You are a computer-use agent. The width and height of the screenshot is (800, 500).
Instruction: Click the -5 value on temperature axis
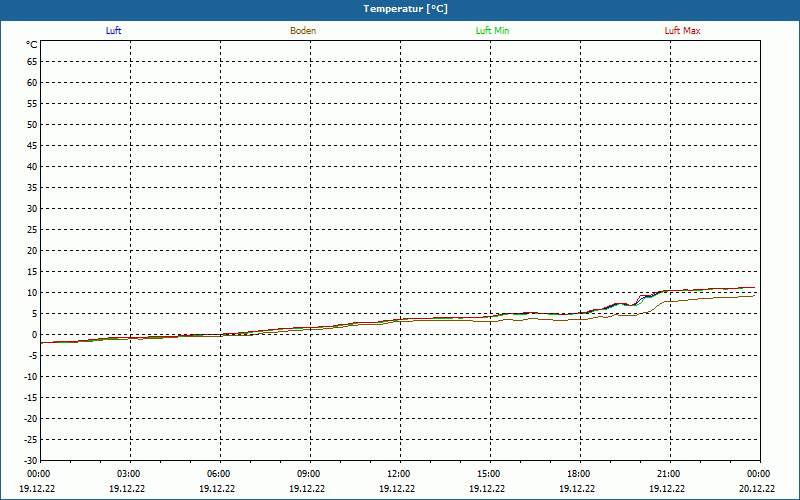(33, 356)
